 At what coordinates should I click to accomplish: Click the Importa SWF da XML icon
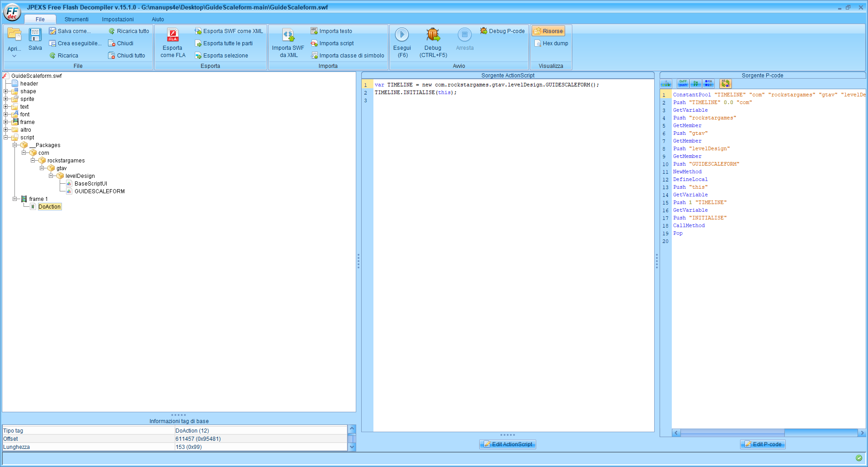(288, 35)
